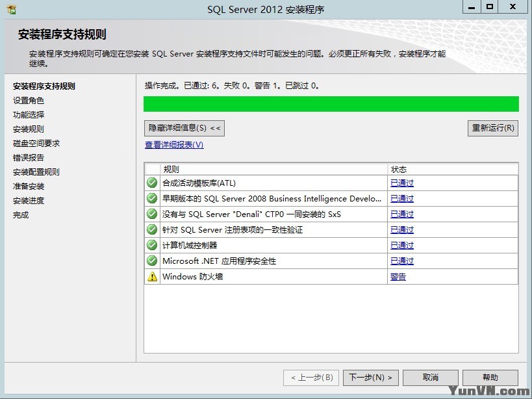The height and width of the screenshot is (399, 532).
Task: Select rule text 早期版本的 SQL Server 2008 Business Intelligence
Action: tap(272, 199)
